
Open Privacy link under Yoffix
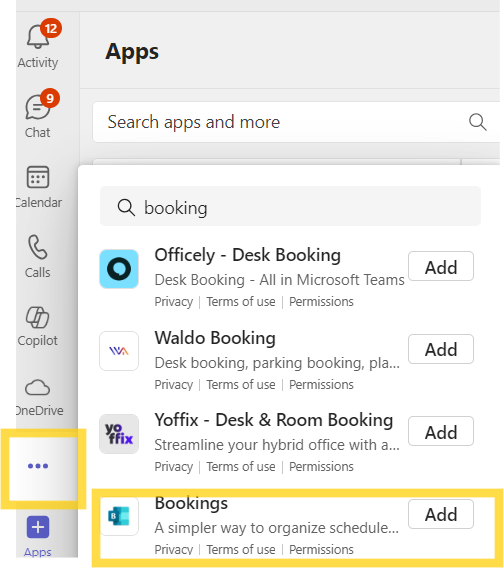[174, 467]
